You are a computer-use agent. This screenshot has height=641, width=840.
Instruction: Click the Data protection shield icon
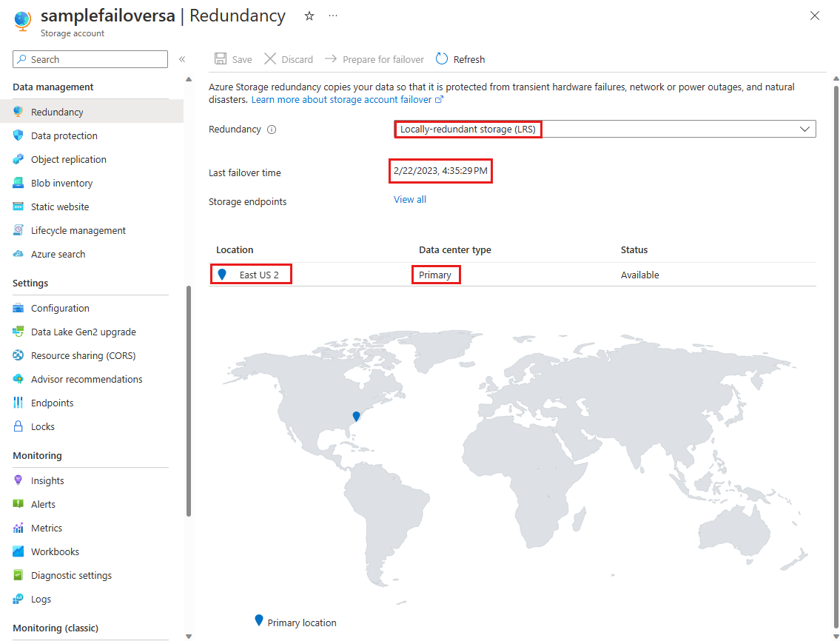pos(19,136)
